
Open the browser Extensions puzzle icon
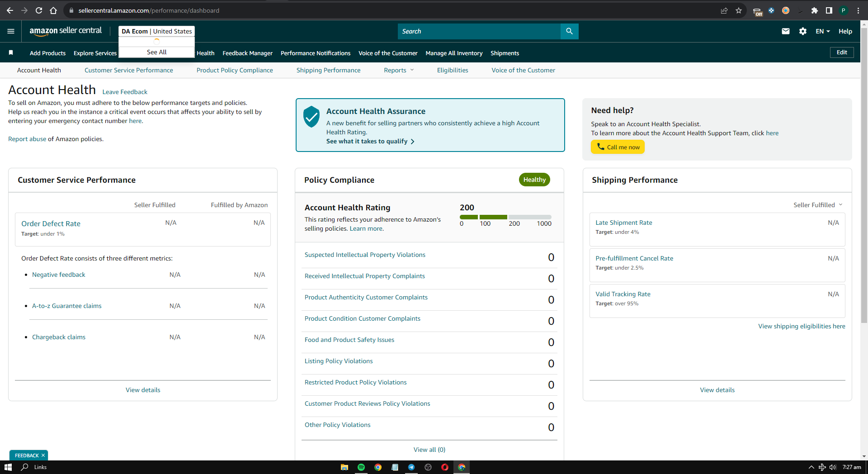click(x=815, y=10)
